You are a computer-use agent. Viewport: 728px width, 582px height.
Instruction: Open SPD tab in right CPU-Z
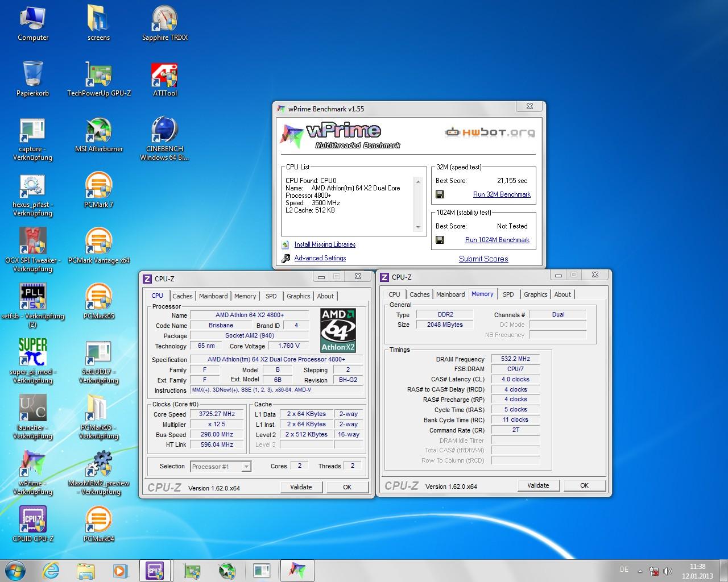[x=508, y=294]
